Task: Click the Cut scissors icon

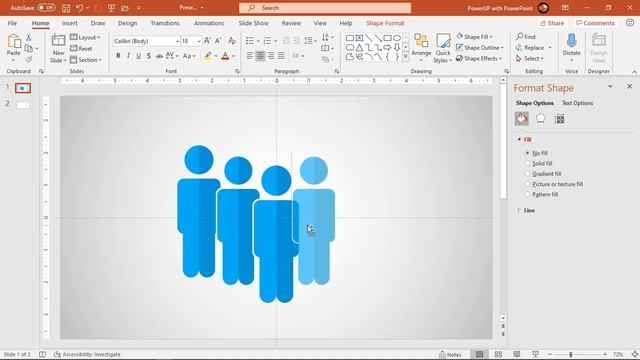Action: pos(29,38)
